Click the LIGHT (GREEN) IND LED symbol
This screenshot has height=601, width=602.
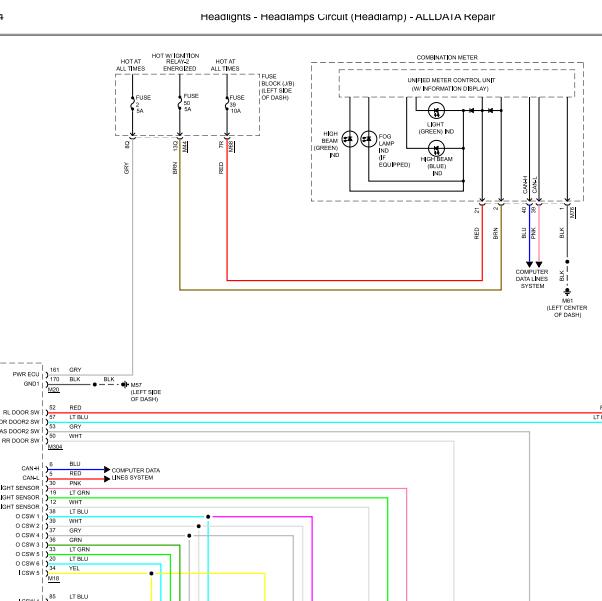[x=436, y=111]
